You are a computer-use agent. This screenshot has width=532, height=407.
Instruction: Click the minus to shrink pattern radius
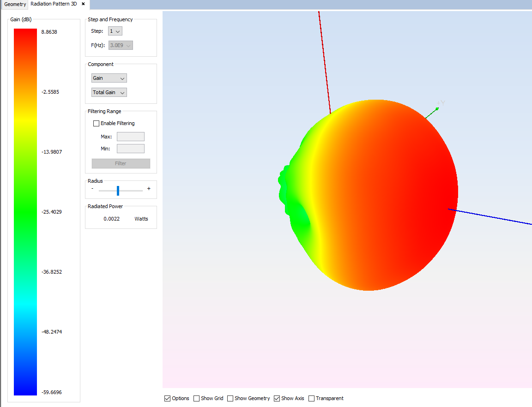click(92, 189)
